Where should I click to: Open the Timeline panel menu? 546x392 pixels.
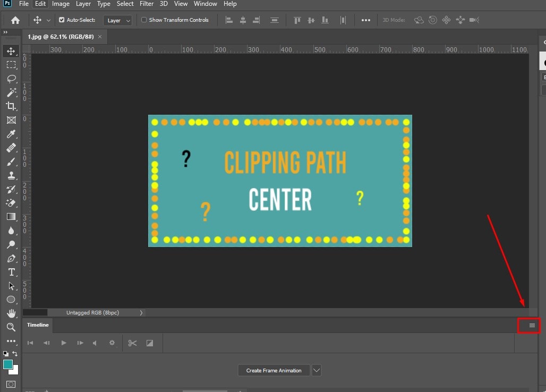529,325
